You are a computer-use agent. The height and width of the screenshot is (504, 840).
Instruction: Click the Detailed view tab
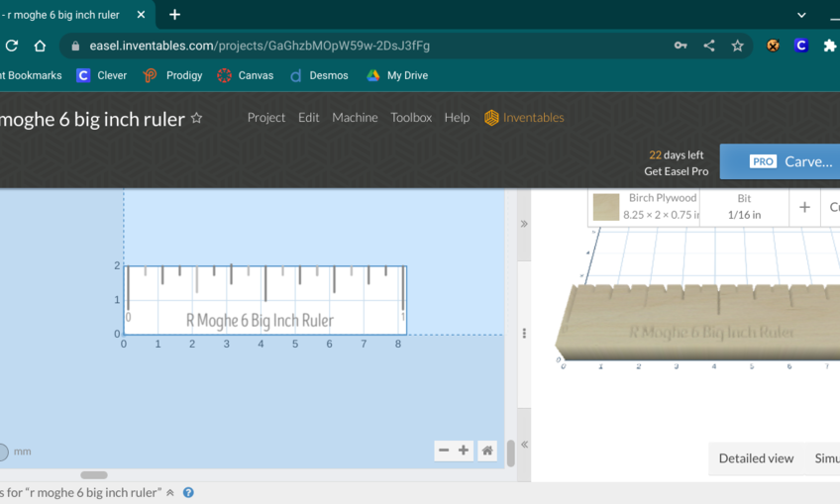coord(756,458)
